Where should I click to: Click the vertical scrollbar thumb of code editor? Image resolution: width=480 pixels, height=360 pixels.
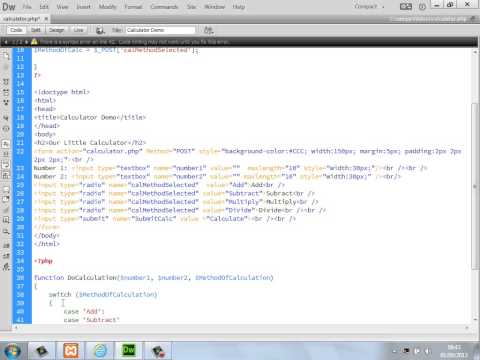(x=475, y=186)
